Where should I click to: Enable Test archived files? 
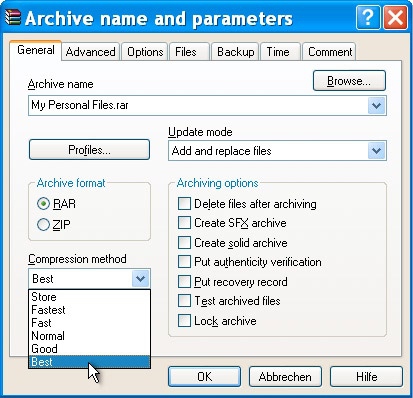pyautogui.click(x=184, y=301)
